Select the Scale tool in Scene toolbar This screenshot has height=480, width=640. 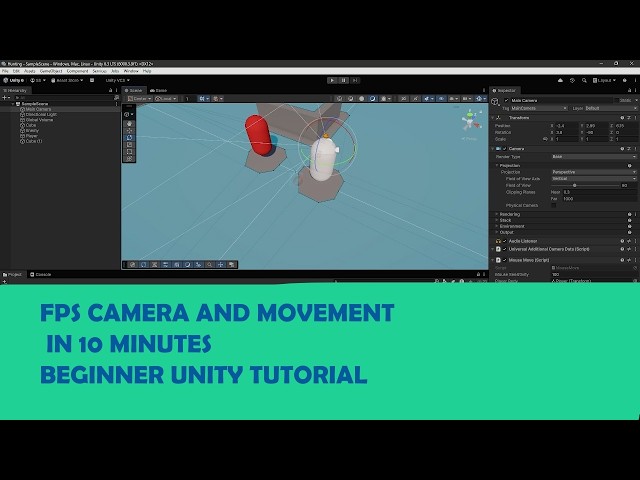coord(129,144)
